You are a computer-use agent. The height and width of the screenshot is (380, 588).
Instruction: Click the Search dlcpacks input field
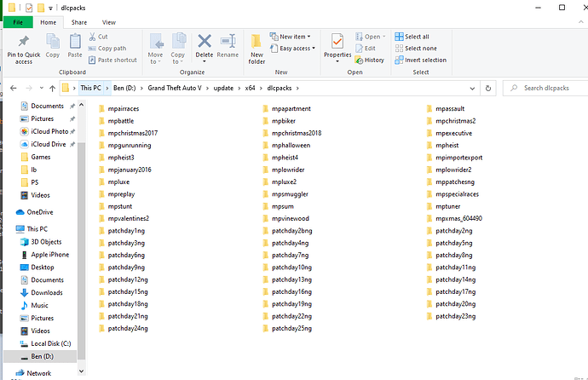[550, 88]
